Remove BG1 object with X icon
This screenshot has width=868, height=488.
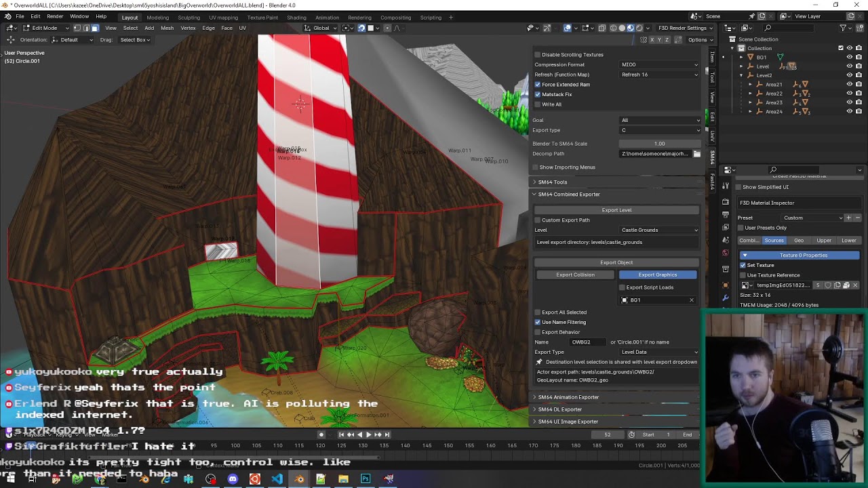pyautogui.click(x=692, y=300)
